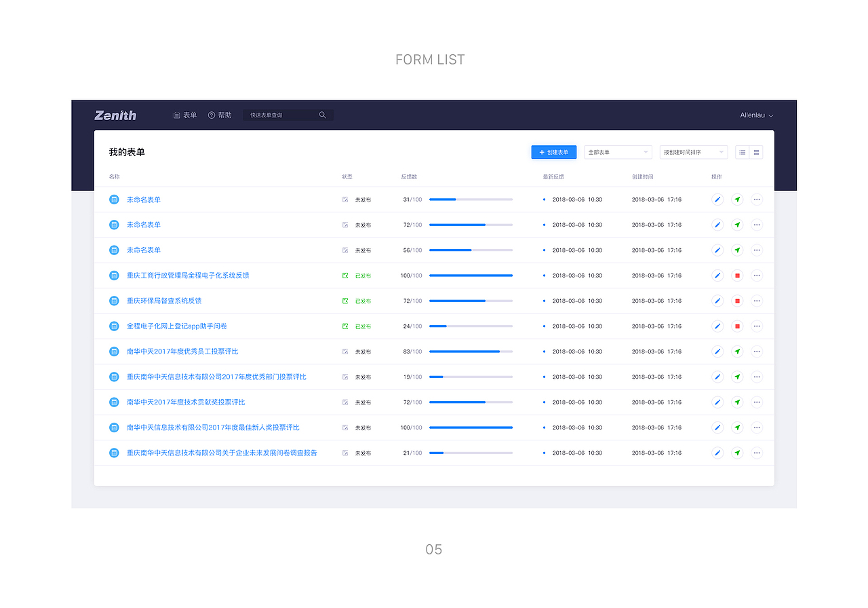Viewport: 868px width, 608px height.
Task: Switch to list view layout
Action: [x=743, y=152]
